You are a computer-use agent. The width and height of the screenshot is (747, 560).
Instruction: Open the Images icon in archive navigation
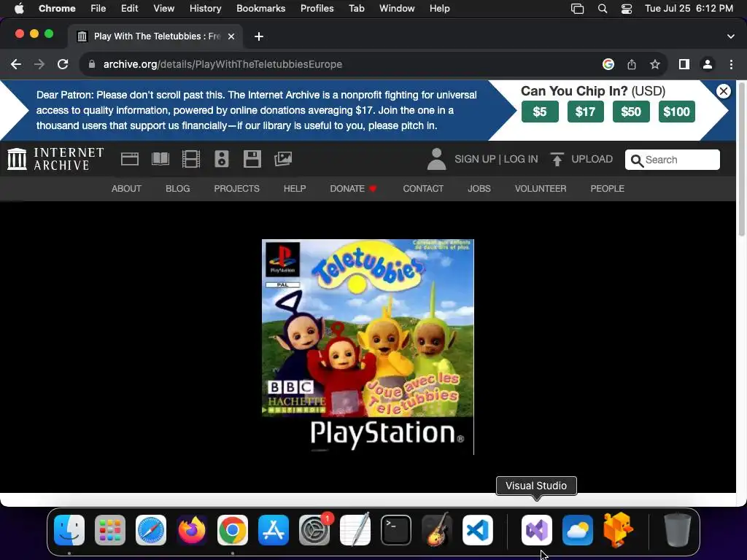click(x=283, y=159)
